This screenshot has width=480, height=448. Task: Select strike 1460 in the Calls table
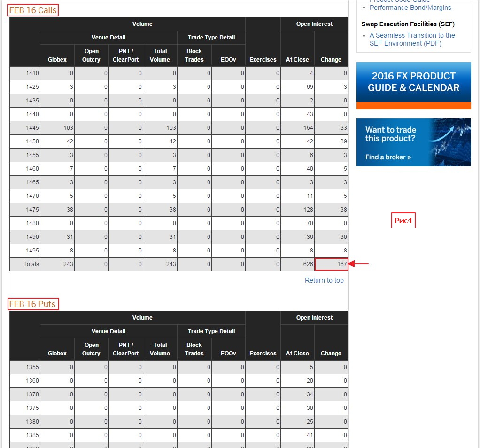coord(32,169)
